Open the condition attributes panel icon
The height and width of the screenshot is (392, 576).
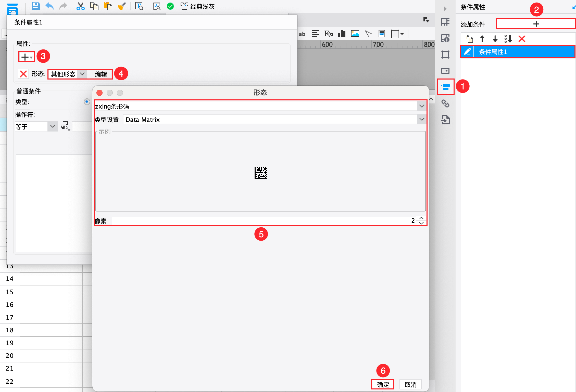(445, 87)
